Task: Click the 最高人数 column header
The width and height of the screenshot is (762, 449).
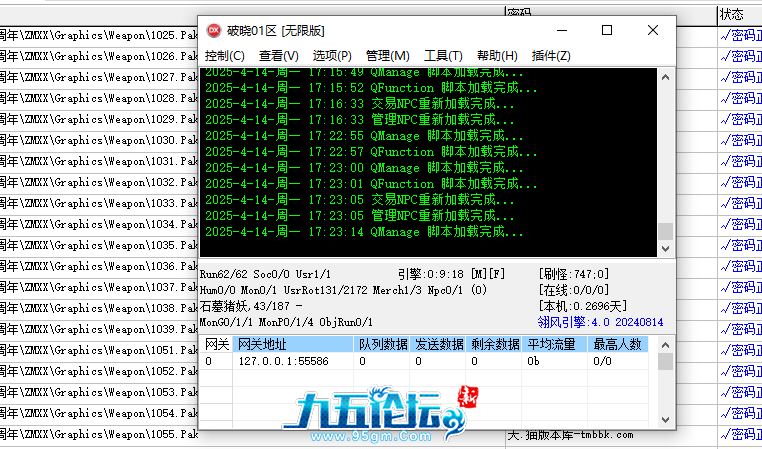Action: [x=618, y=344]
